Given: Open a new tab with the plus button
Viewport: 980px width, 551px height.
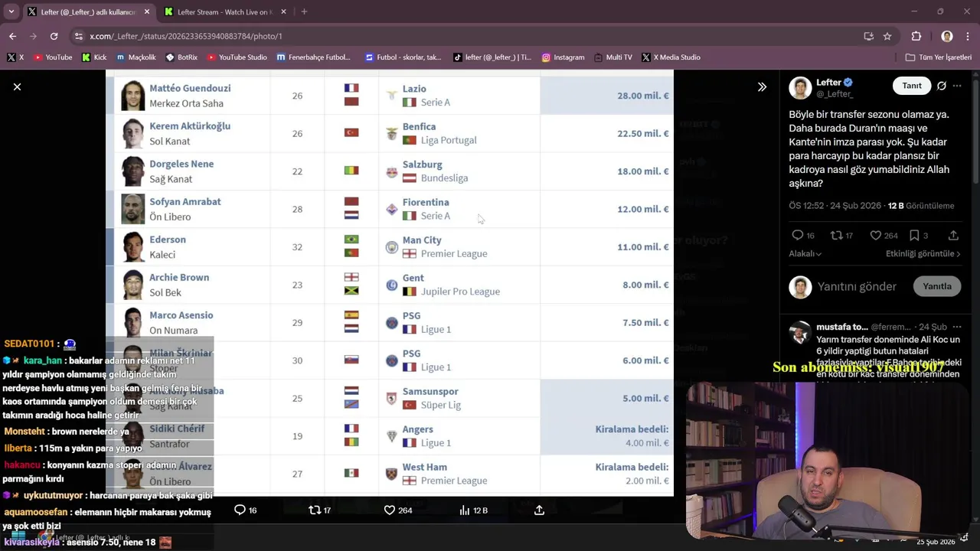Looking at the screenshot, I should [x=304, y=11].
